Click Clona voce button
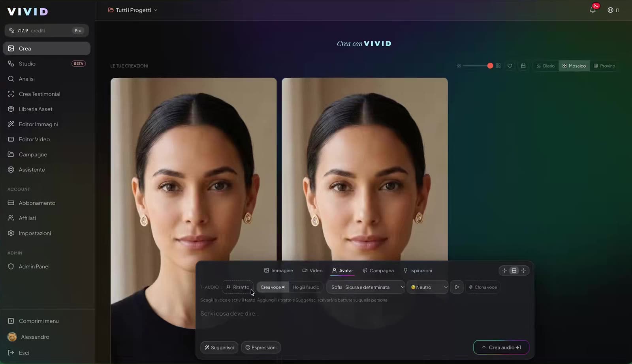 (483, 287)
